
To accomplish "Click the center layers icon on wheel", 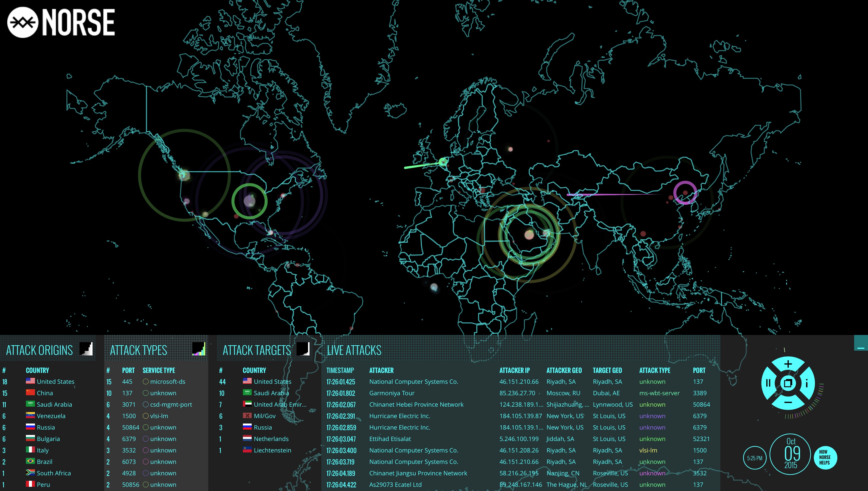I will coord(788,383).
